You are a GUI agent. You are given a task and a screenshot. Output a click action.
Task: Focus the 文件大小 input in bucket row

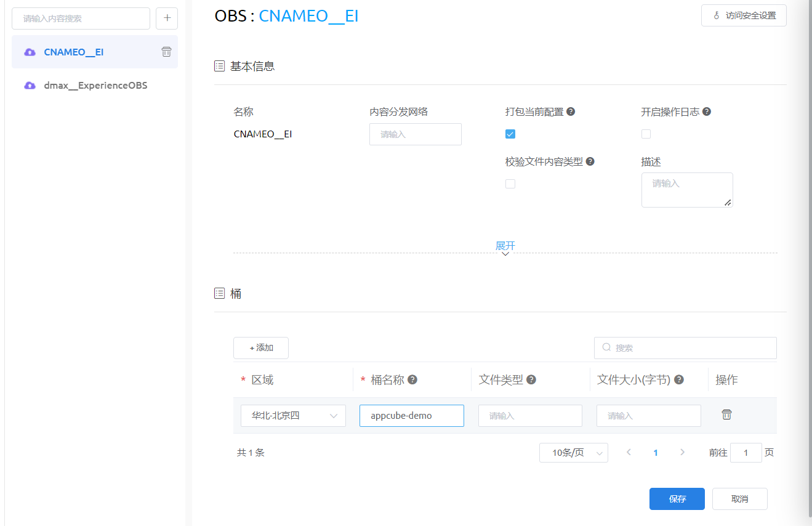(x=649, y=416)
